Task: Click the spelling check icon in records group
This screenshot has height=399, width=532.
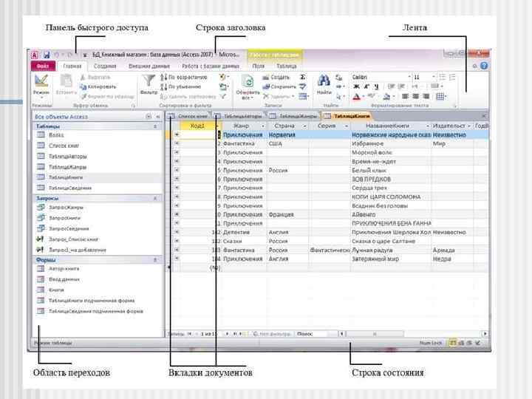Action: [303, 87]
